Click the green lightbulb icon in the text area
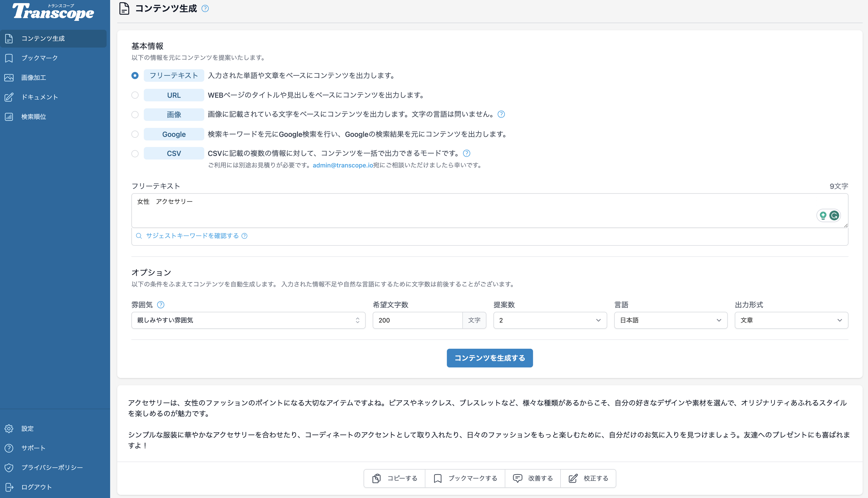Image resolution: width=868 pixels, height=498 pixels. click(823, 216)
